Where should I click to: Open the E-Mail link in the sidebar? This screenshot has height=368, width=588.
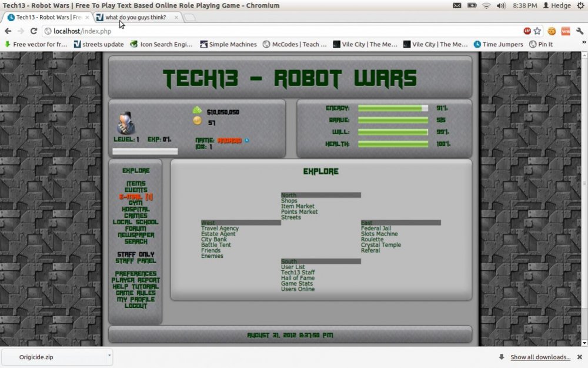pos(136,197)
